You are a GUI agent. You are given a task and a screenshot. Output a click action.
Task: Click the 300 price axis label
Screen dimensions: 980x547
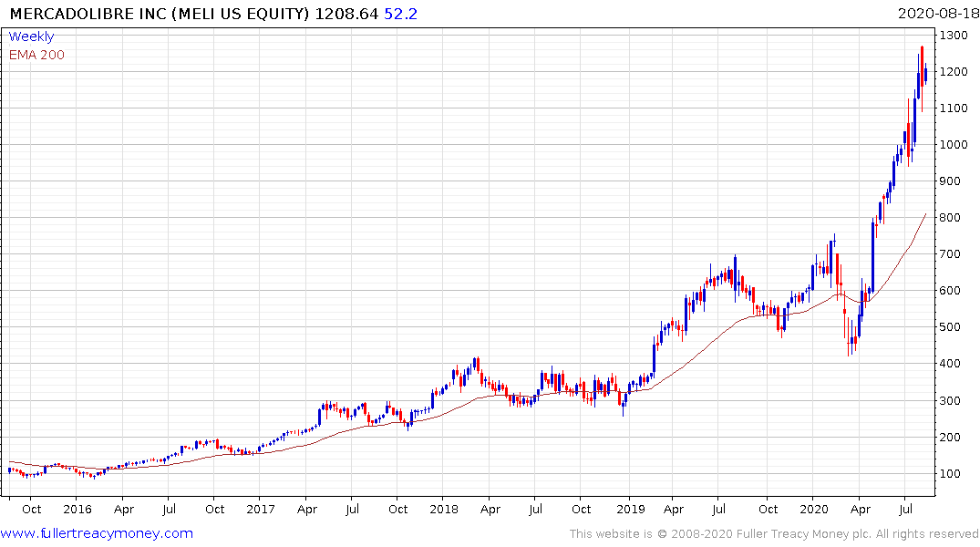point(950,401)
